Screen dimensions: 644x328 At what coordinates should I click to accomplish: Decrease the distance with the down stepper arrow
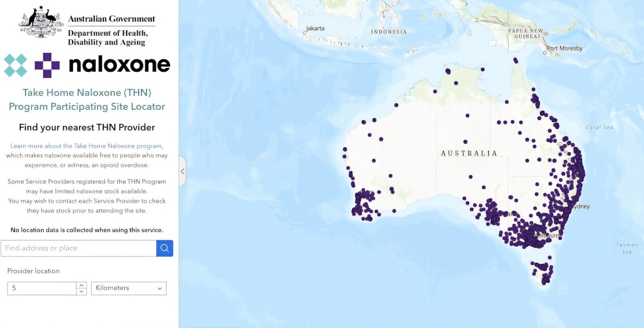point(81,291)
